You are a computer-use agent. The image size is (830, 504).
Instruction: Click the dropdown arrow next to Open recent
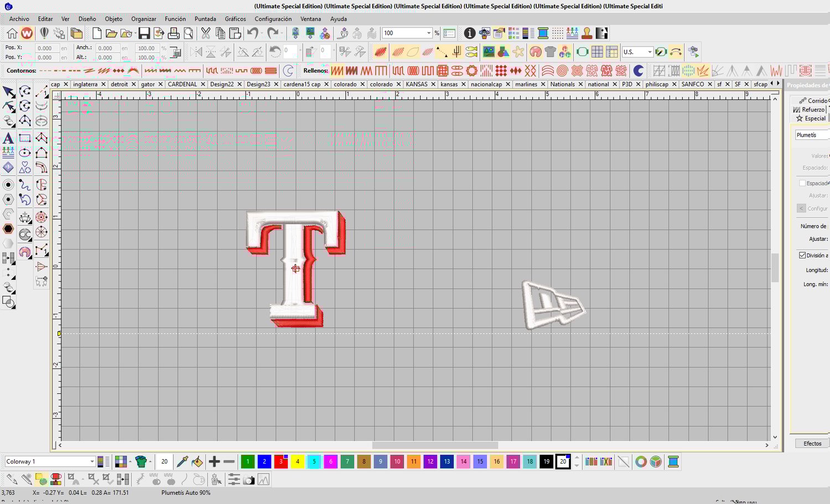135,34
